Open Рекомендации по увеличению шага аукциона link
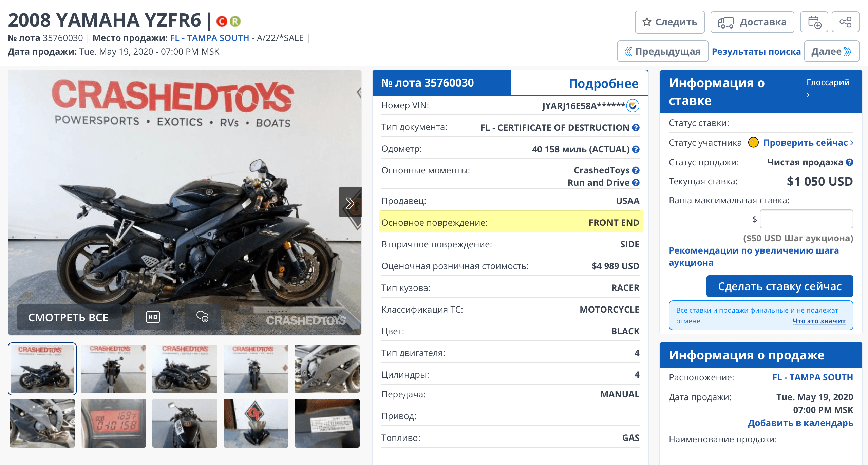868x465 pixels. coord(754,256)
